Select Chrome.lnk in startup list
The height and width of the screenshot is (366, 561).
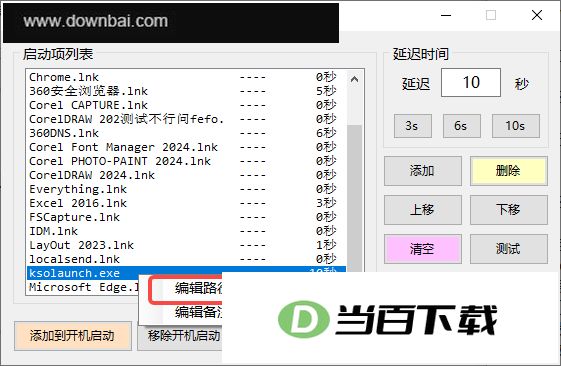[x=186, y=77]
